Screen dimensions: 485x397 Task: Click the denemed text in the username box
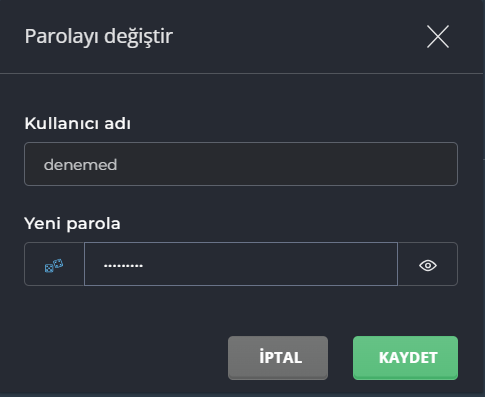click(80, 165)
